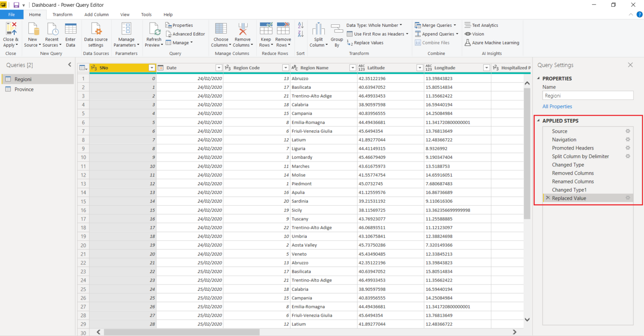Switch to the View tab
644x336 pixels.
125,14
